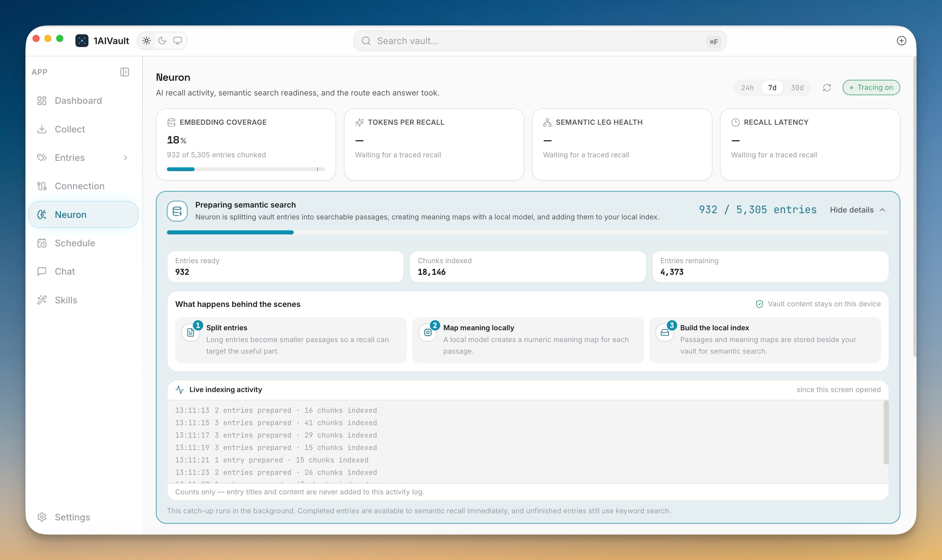Click the Build the local index drive icon
This screenshot has width=942, height=560.
664,332
